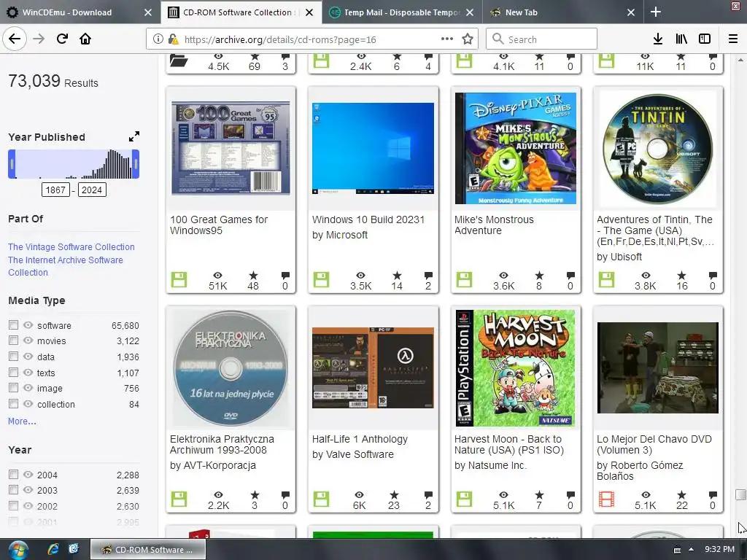Check the image media type filter

point(13,388)
